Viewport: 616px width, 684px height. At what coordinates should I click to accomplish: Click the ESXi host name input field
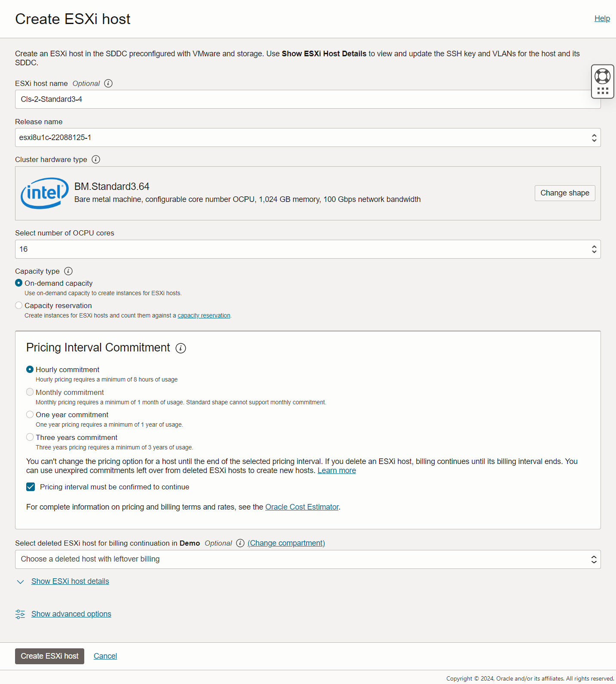point(308,99)
